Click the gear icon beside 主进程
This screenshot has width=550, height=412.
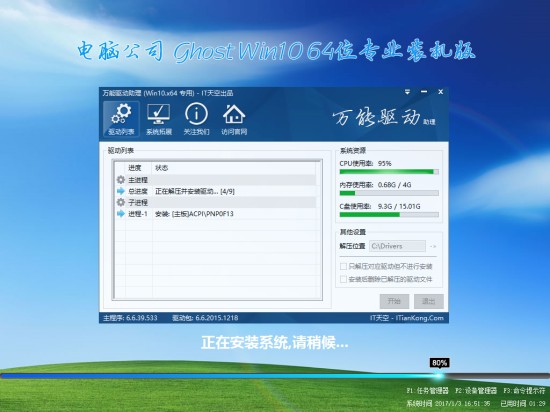coord(121,180)
